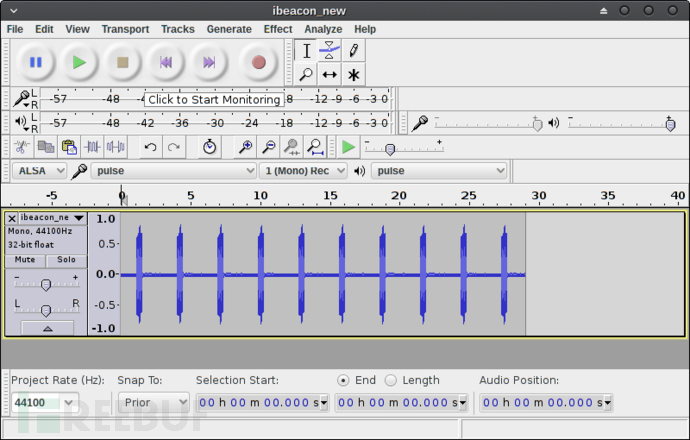Start playback with the large Play button
Screen dimensions: 690x440
tap(79, 62)
